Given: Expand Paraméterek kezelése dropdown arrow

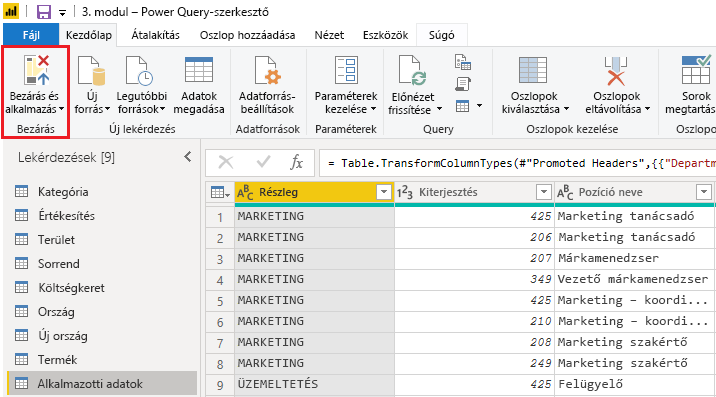Looking at the screenshot, I should (x=374, y=110).
